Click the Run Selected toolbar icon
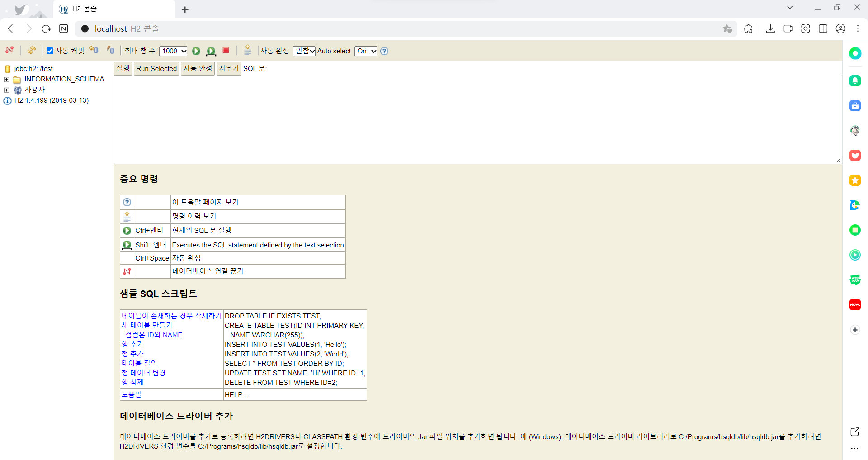This screenshot has width=868, height=460. [211, 51]
